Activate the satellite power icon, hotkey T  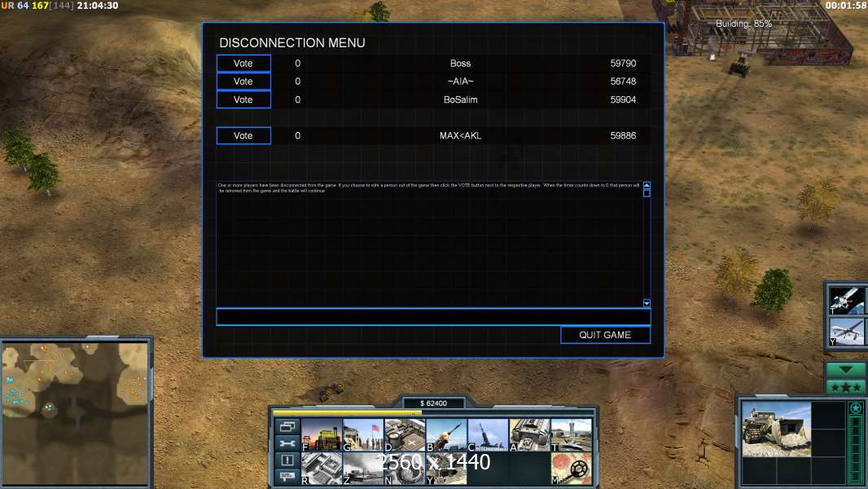pos(846,301)
